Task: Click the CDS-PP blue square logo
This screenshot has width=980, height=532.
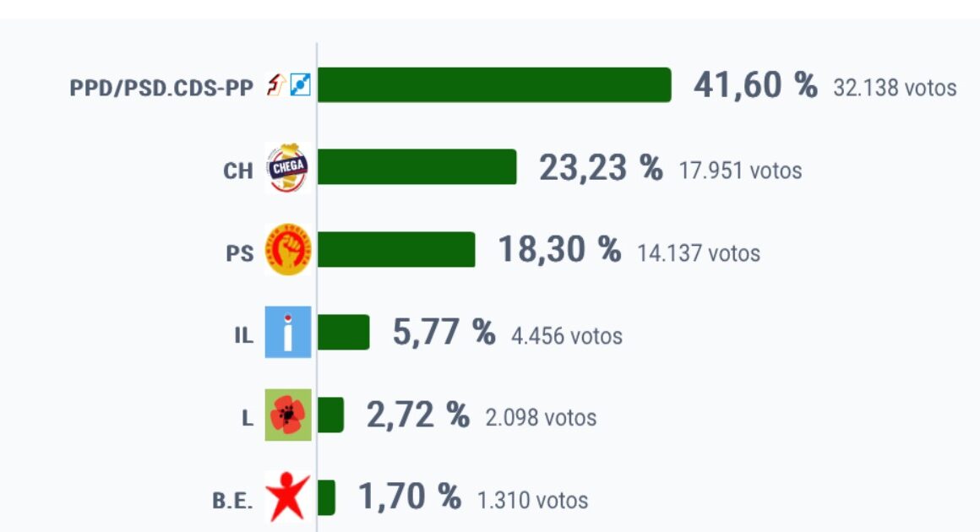Action: [300, 84]
